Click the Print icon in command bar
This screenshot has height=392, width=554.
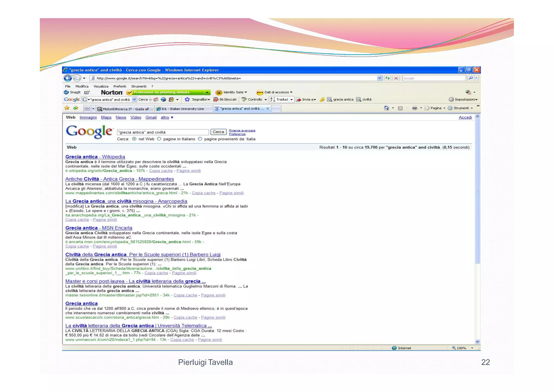(414, 108)
